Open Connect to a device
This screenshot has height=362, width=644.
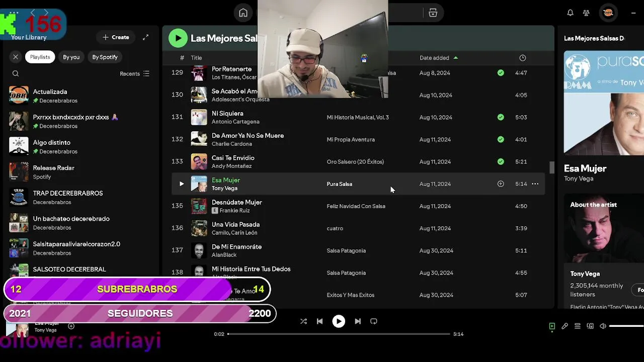590,326
